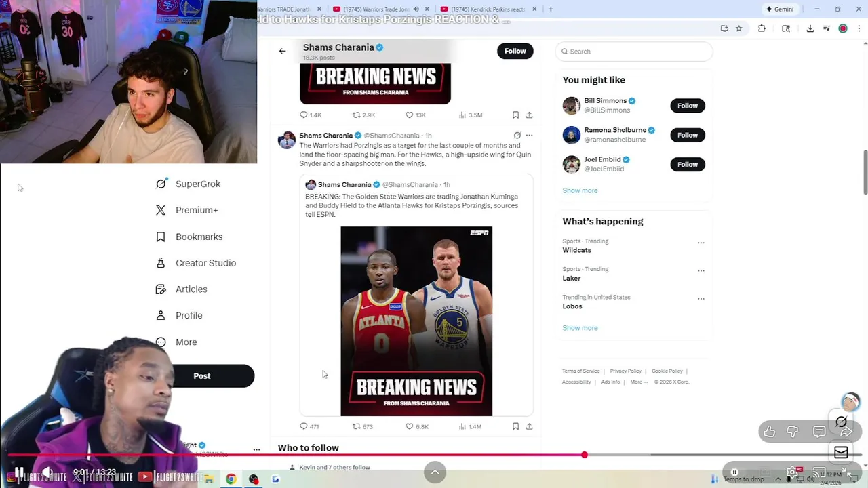Share the top breaking news post
Screen dimensions: 868x488
coord(529,115)
